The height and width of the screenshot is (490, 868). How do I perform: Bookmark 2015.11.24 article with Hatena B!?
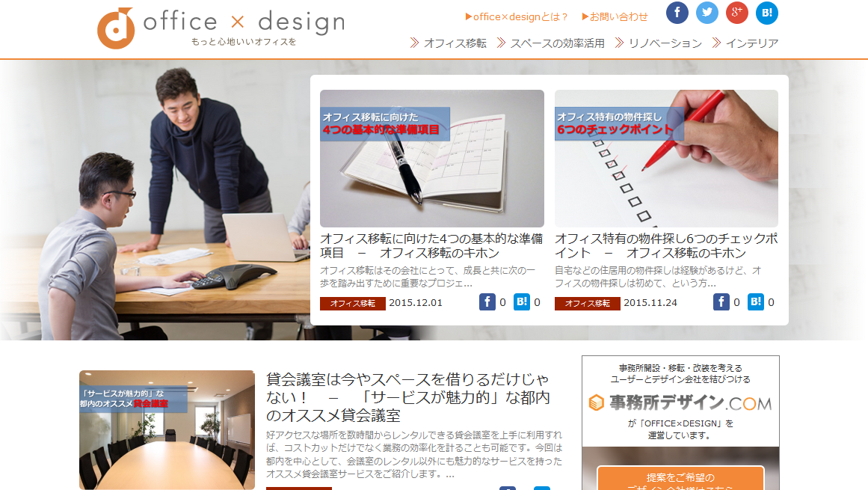(x=756, y=301)
